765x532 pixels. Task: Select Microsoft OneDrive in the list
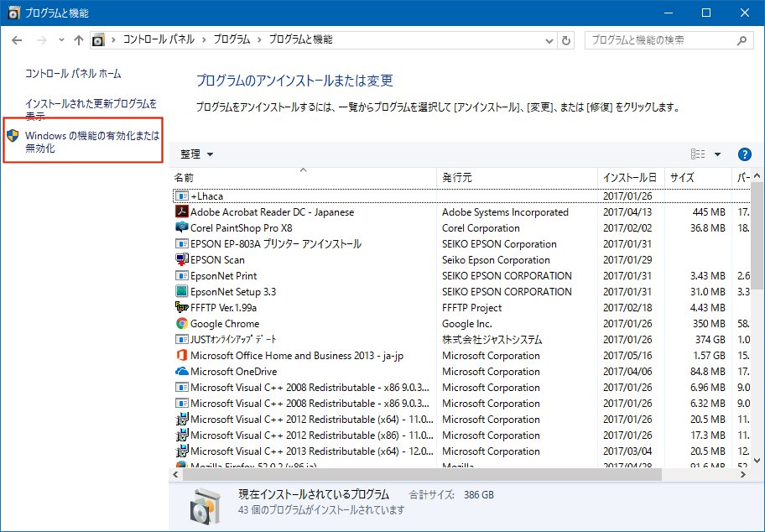[234, 372]
